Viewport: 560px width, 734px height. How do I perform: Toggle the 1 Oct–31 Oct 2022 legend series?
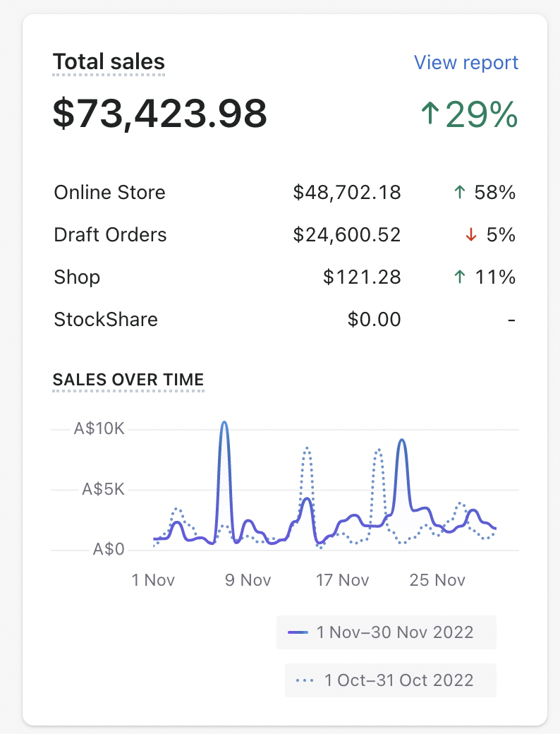391,680
